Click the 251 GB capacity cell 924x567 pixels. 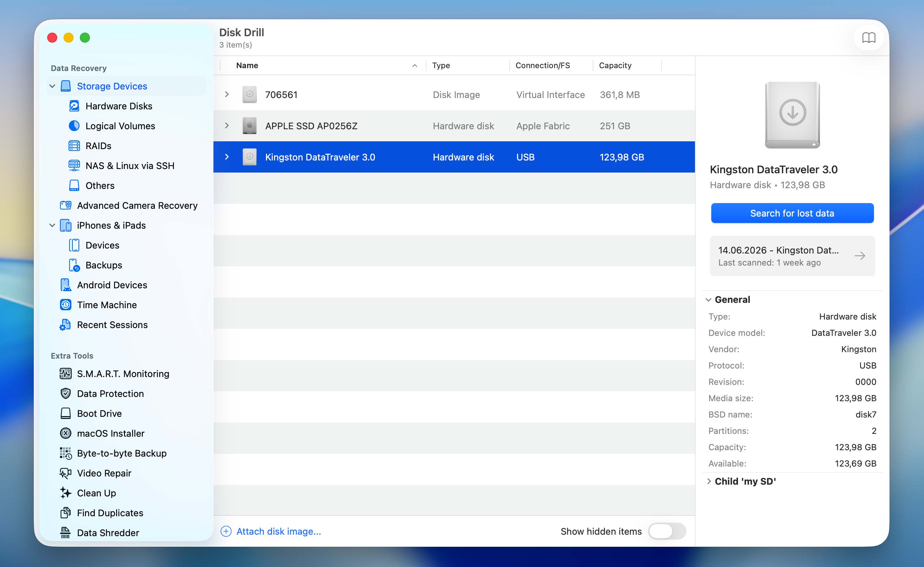point(615,126)
